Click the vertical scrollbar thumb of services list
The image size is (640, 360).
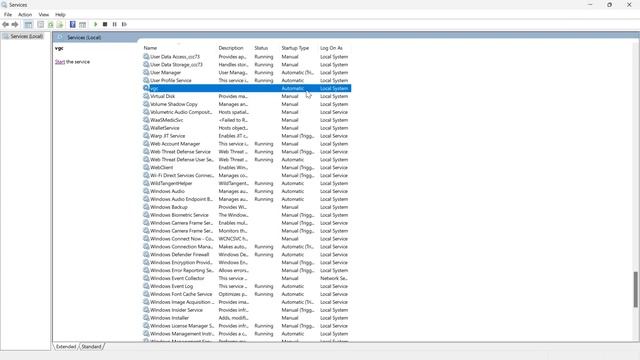[636, 289]
